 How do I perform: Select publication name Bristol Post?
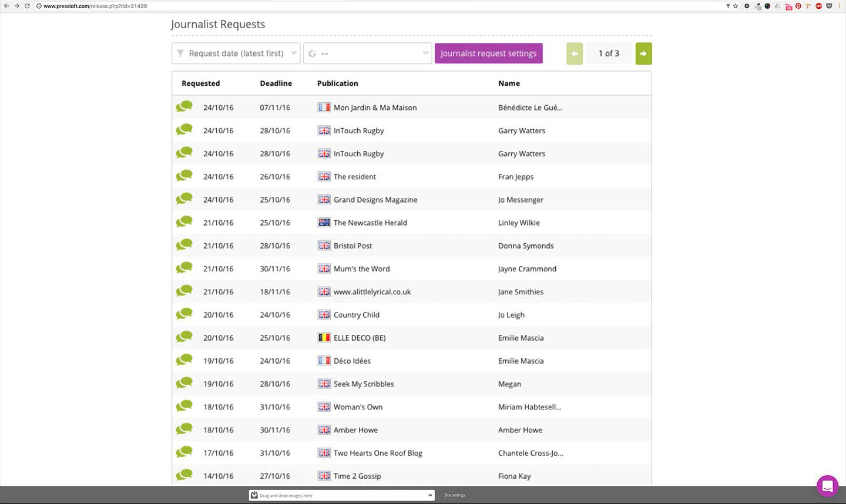click(x=352, y=246)
